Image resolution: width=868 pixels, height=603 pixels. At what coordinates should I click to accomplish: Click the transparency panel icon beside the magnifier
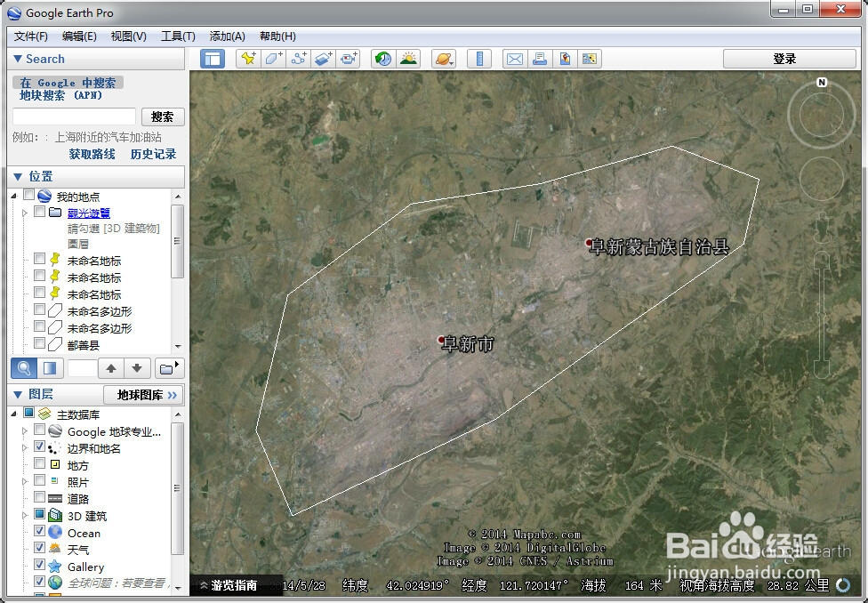tap(50, 368)
